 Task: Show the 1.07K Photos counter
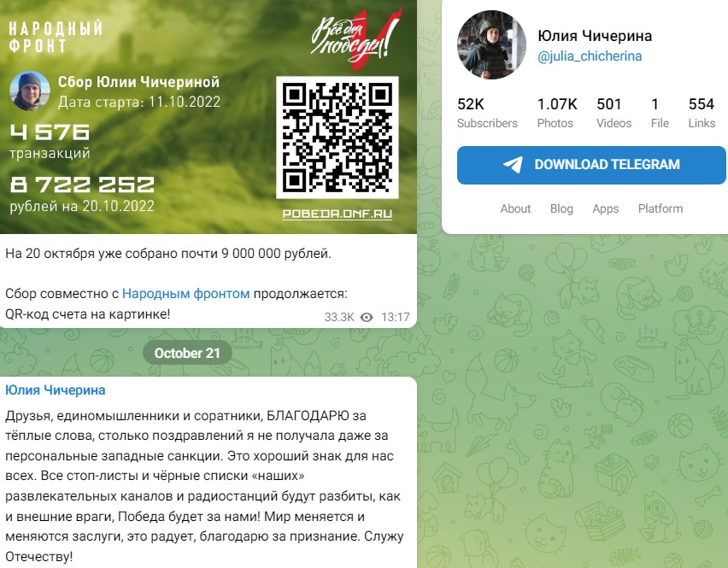[x=556, y=113]
